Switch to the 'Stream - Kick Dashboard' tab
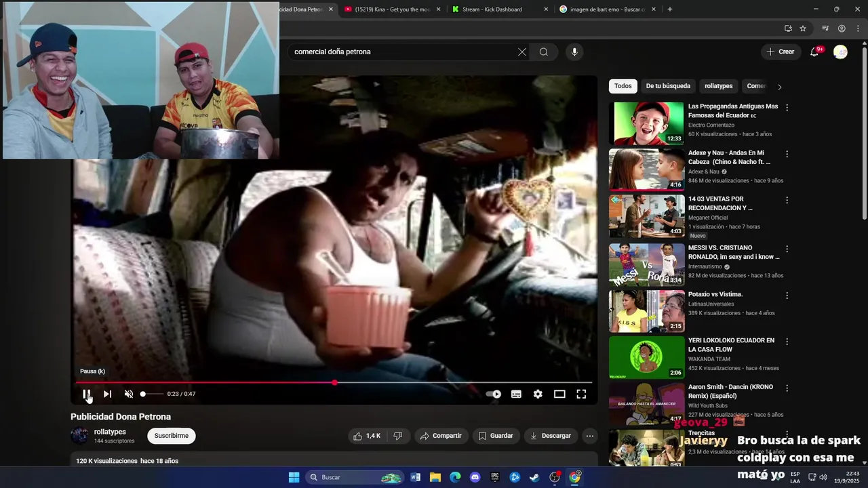The height and width of the screenshot is (488, 868). (x=500, y=9)
